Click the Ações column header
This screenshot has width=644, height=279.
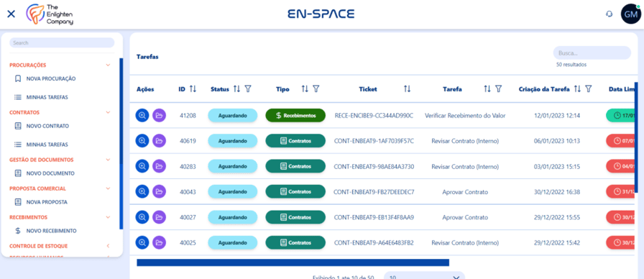click(x=145, y=89)
